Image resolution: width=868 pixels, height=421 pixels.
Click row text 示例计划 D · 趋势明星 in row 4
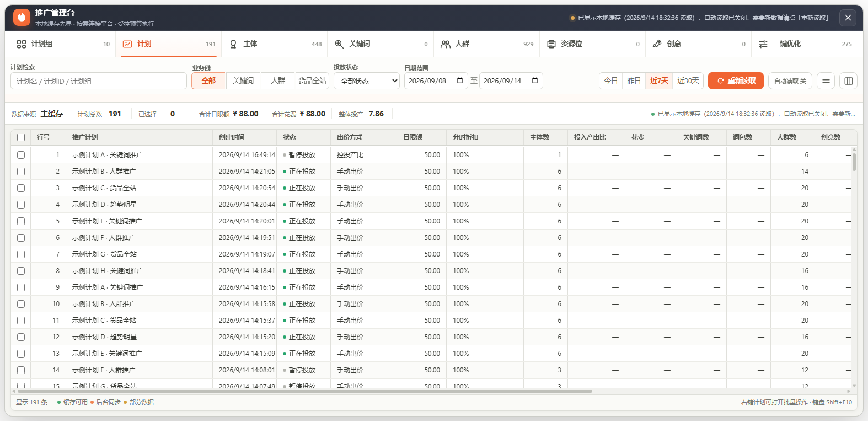pos(104,205)
